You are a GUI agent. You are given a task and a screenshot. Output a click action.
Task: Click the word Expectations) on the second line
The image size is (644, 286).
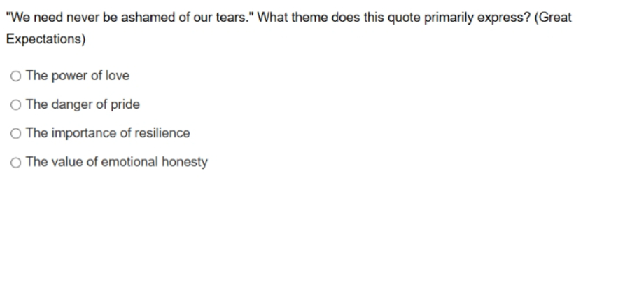coord(45,39)
